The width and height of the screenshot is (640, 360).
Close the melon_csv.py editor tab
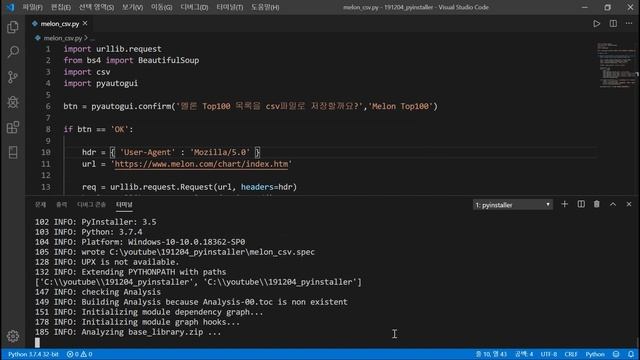(x=85, y=24)
